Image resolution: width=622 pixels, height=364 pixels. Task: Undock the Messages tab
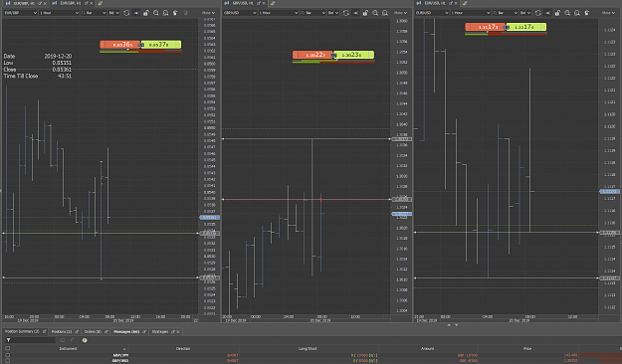pos(144,332)
